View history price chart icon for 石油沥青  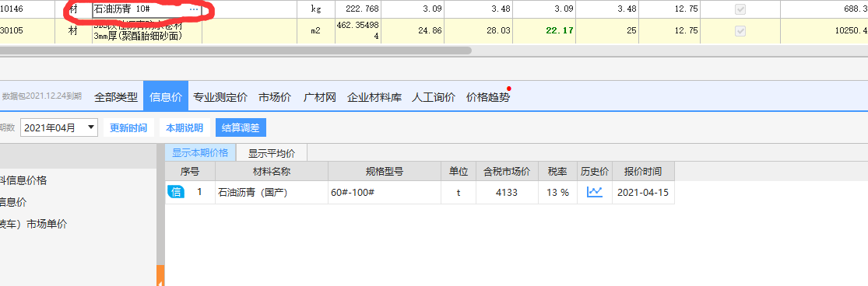595,192
